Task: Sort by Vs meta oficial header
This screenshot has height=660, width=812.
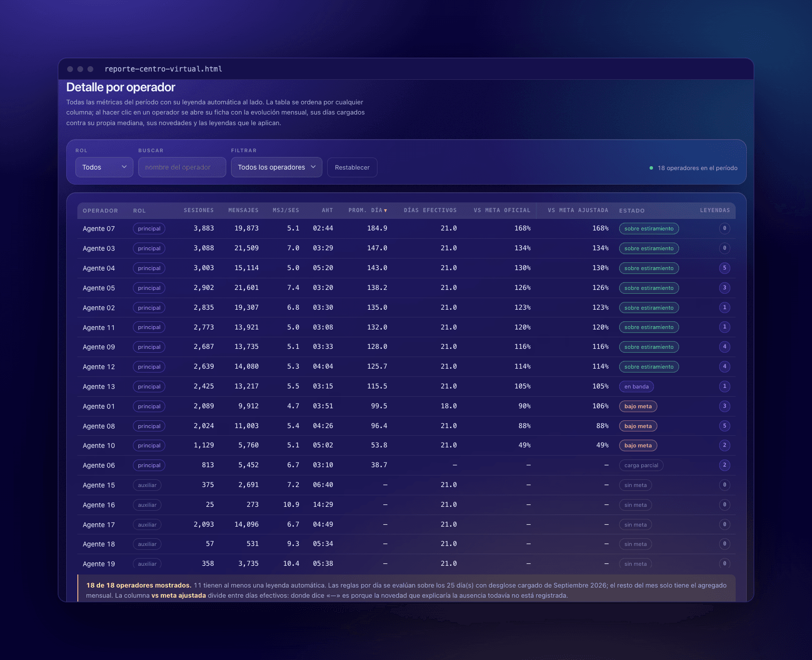Action: click(x=502, y=210)
